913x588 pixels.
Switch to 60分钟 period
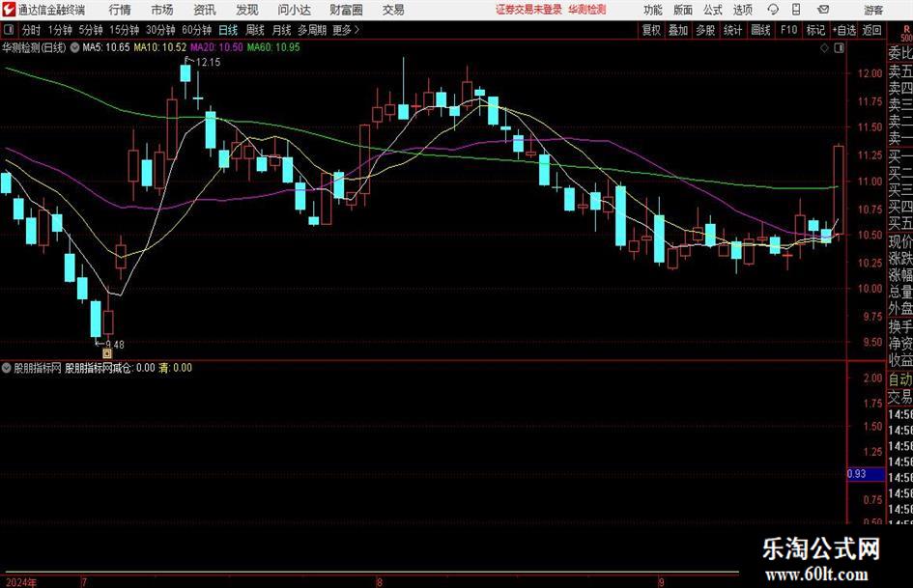(196, 30)
